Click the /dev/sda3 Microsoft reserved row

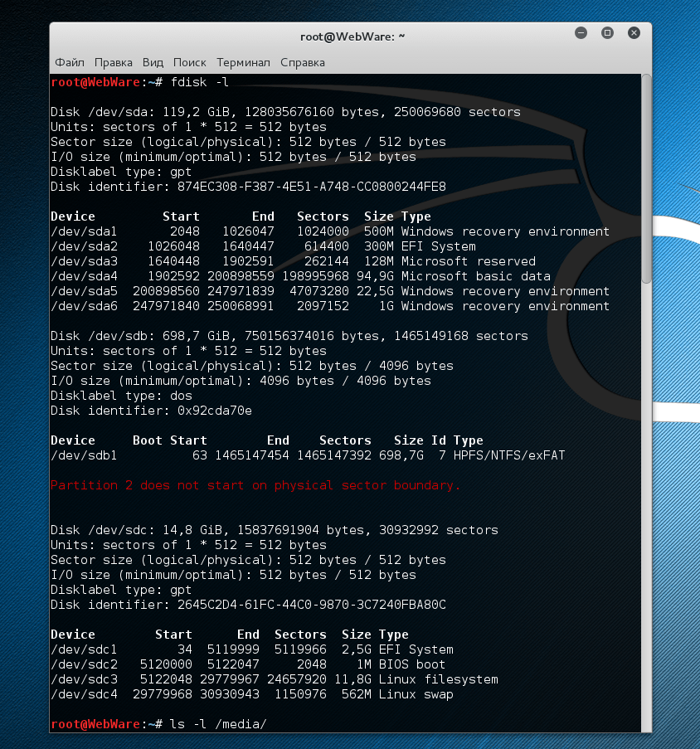click(x=293, y=261)
